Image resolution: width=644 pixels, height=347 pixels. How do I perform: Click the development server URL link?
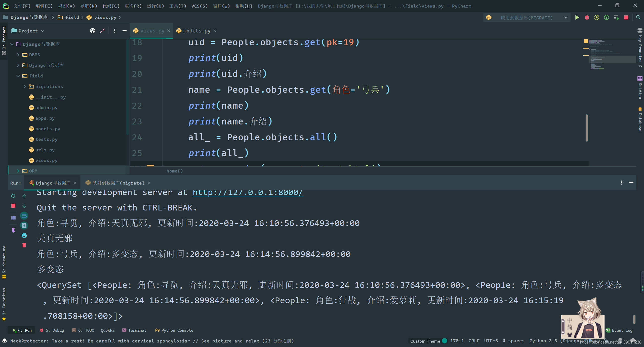[x=247, y=192]
